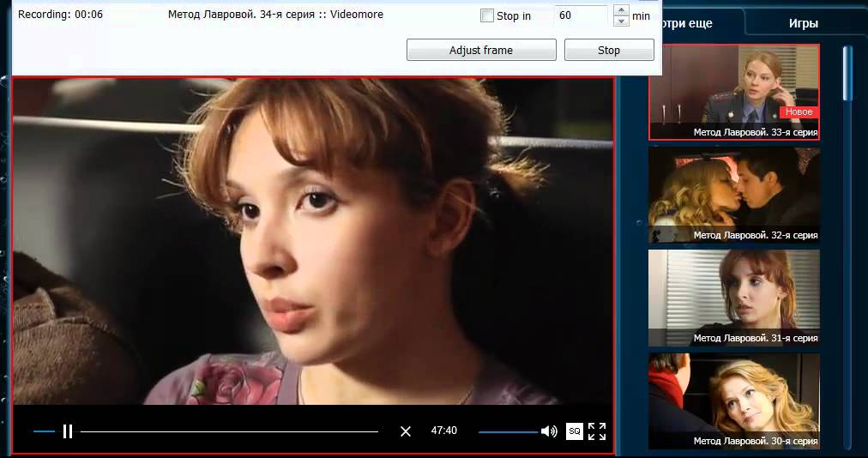The height and width of the screenshot is (458, 868).
Task: Open Метод Лавровой 30-я серия thumbnail
Action: [734, 401]
